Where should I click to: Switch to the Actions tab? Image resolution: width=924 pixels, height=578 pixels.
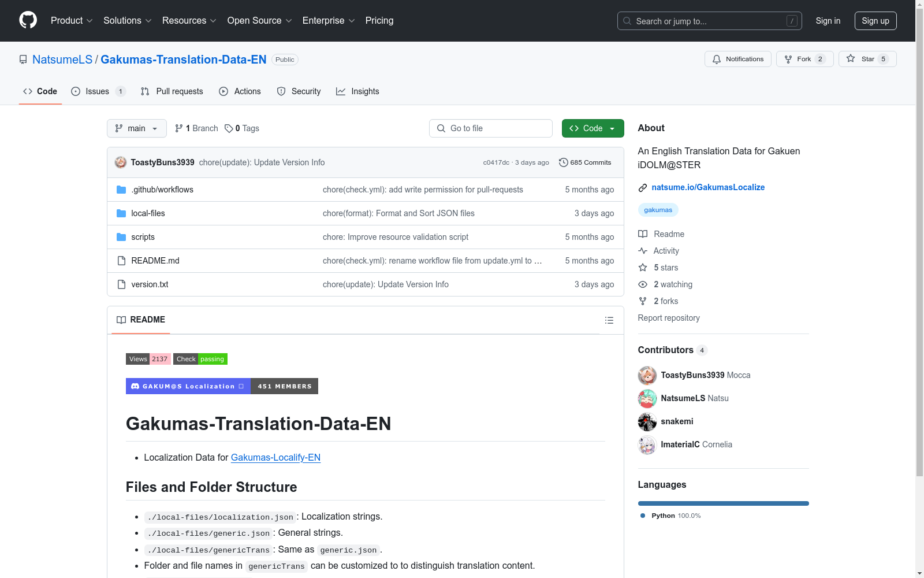click(240, 91)
